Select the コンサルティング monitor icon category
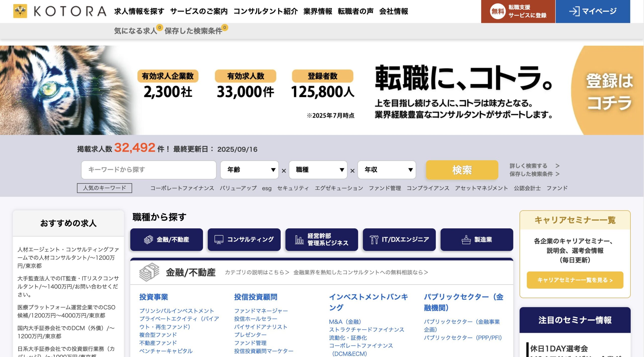This screenshot has width=644, height=357. click(219, 239)
